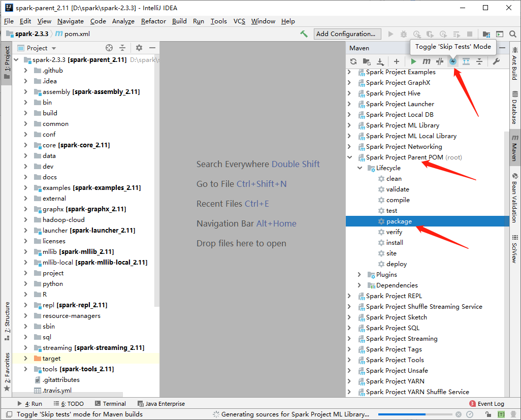This screenshot has height=420, width=521.
Task: Toggle 'Skip Tests' mode for Maven
Action: (x=451, y=61)
